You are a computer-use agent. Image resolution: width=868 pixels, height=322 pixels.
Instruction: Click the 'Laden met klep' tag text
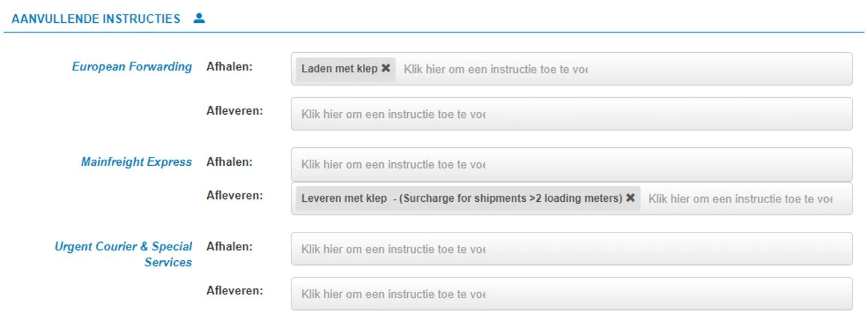(339, 68)
